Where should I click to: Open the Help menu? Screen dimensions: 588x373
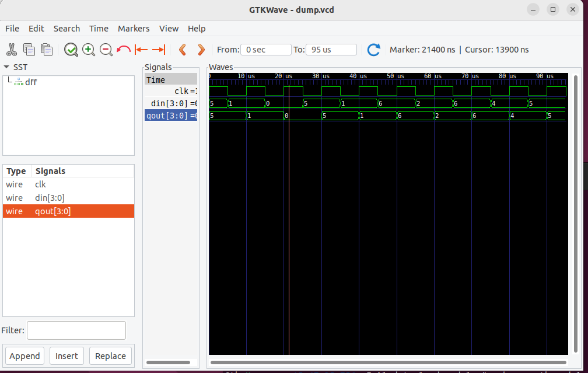coord(197,29)
